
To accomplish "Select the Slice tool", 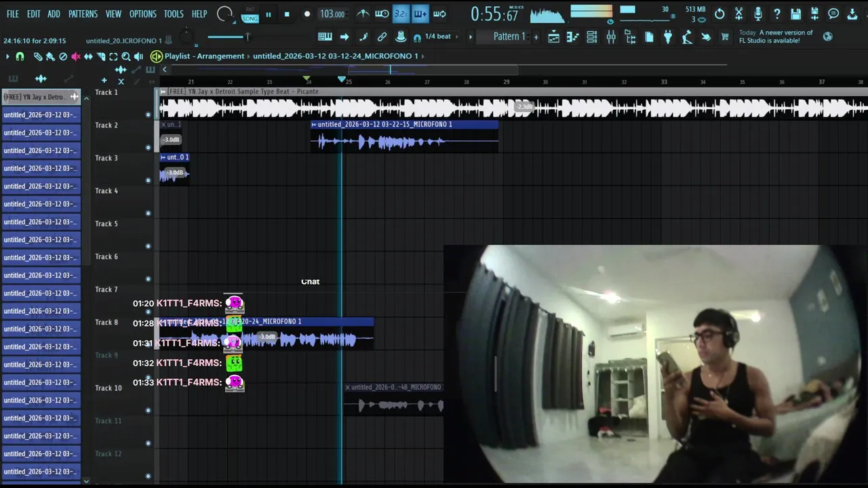I will click(x=101, y=56).
